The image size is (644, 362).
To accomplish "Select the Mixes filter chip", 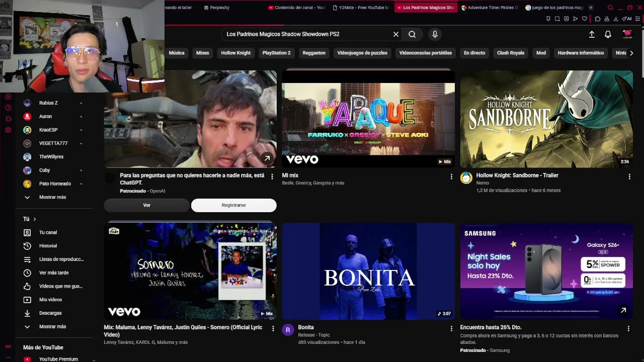I will click(203, 53).
